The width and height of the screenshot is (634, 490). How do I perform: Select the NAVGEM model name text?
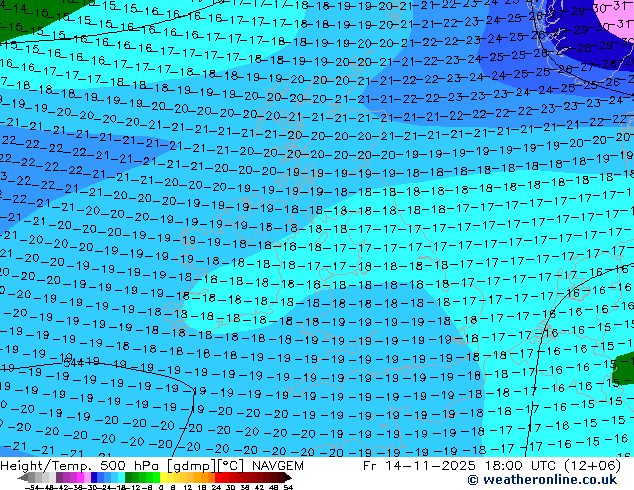point(277,466)
